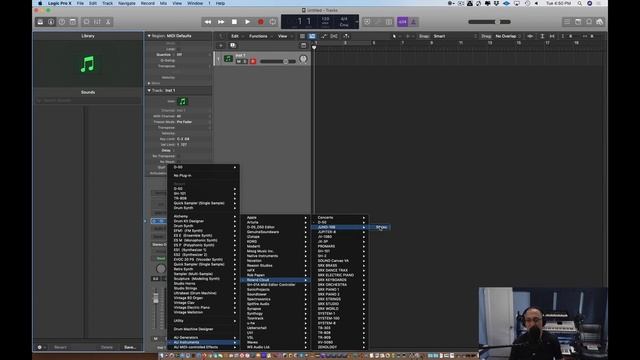Stop playback
This screenshot has width=640, height=360.
pyautogui.click(x=234, y=22)
